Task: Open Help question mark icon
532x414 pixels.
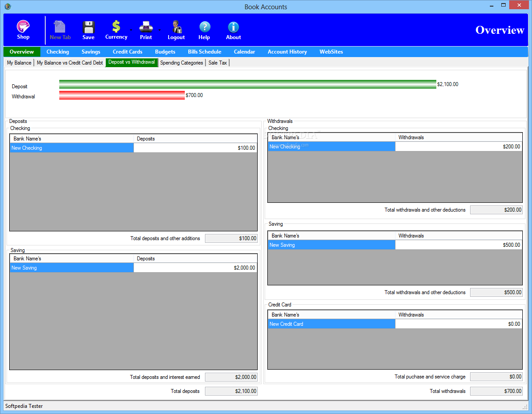Action: tap(205, 30)
